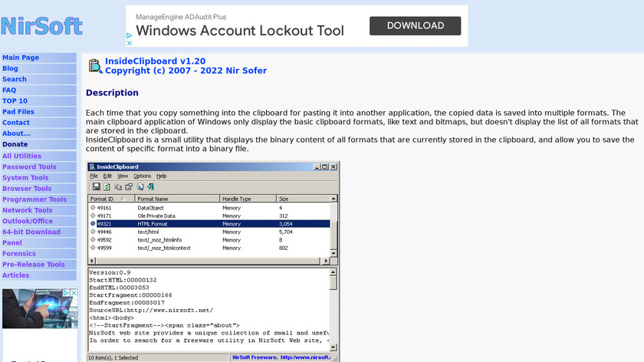The height and width of the screenshot is (362, 644).
Task: Open the 64-bit Download sidebar link
Action: click(x=31, y=232)
